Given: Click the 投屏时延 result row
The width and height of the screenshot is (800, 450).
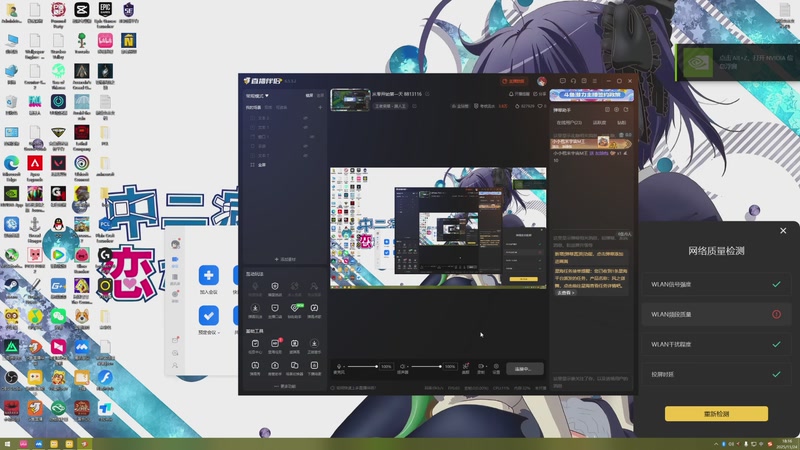Looking at the screenshot, I should pyautogui.click(x=716, y=374).
